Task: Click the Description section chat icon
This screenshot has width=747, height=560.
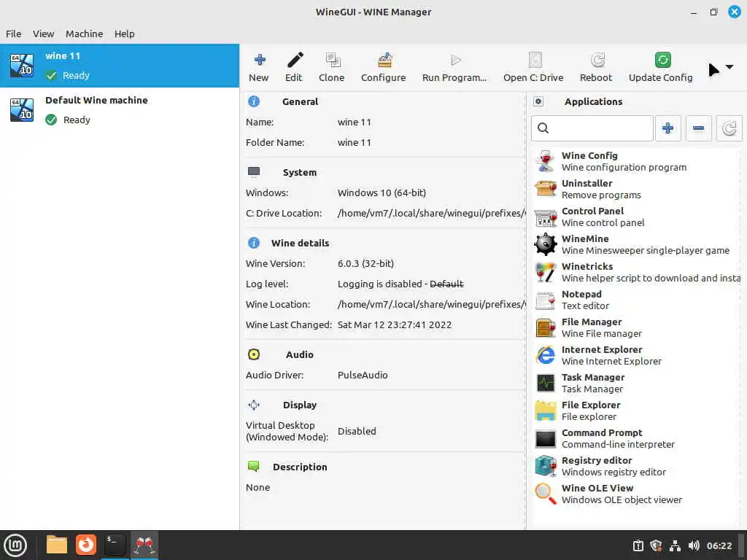Action: click(x=253, y=467)
